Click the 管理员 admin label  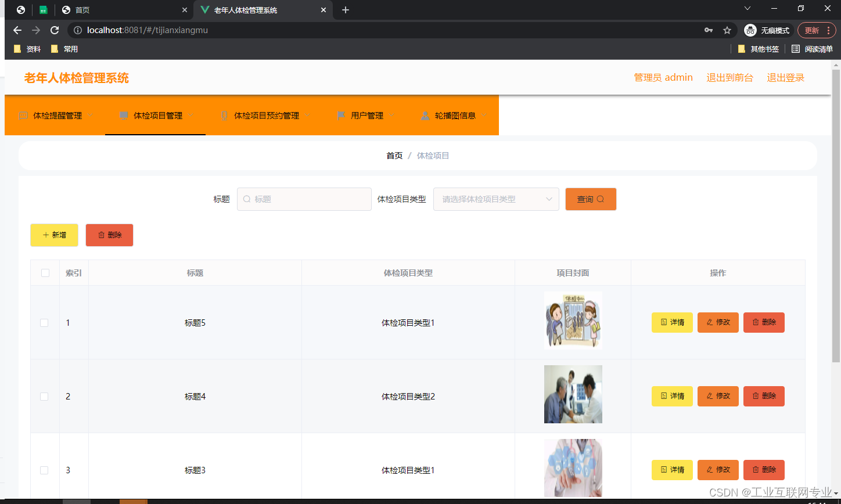tap(663, 78)
